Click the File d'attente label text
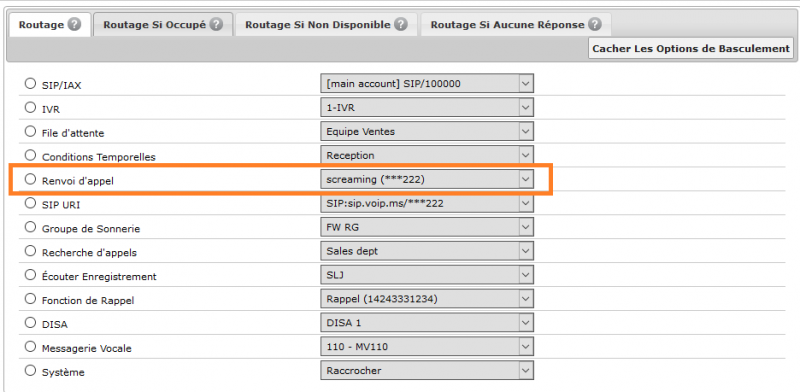The image size is (800, 392). pos(73,133)
